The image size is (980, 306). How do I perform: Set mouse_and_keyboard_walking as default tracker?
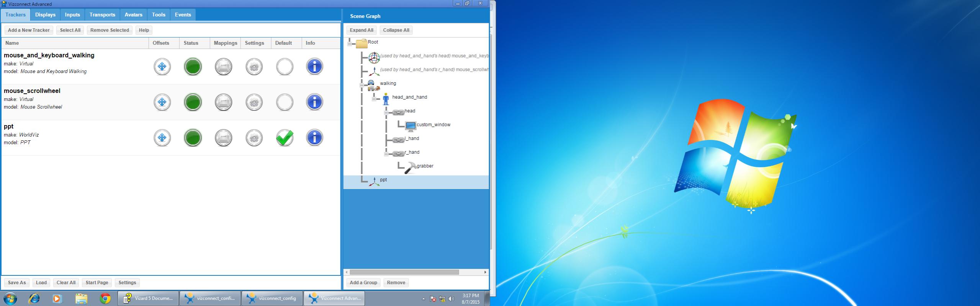click(x=285, y=67)
